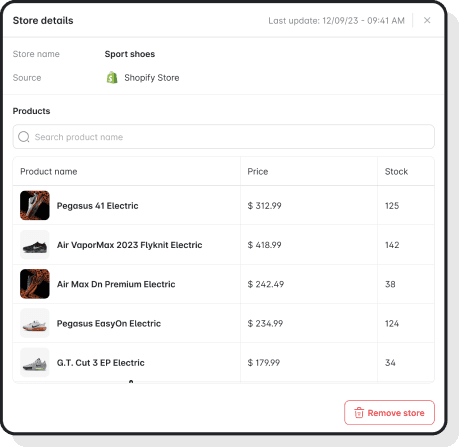The image size is (459, 447).
Task: Open the G.T. Cut 3 EP thumbnail
Action: coord(35,362)
